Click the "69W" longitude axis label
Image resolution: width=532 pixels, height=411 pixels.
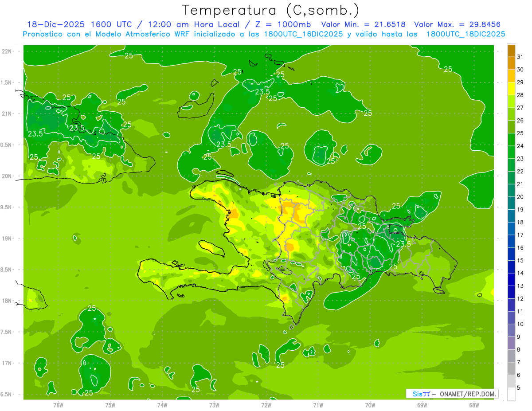pyautogui.click(x=422, y=405)
